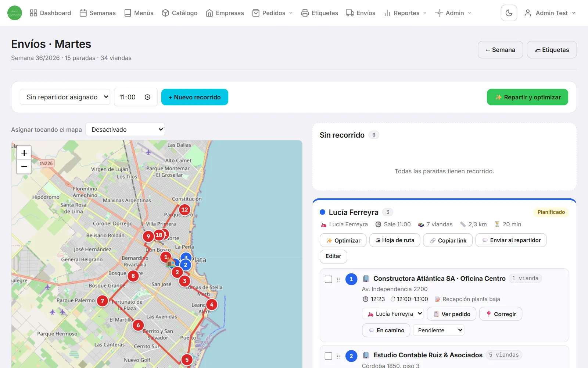
Task: Zoom out on the map
Action: pos(24,167)
